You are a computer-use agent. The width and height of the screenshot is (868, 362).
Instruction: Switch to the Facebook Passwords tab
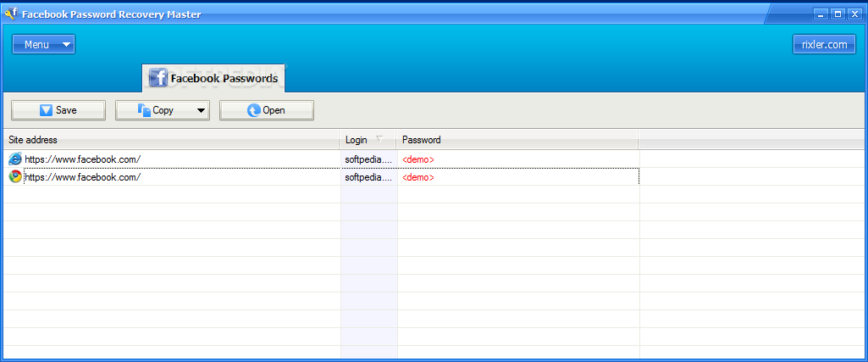[213, 78]
